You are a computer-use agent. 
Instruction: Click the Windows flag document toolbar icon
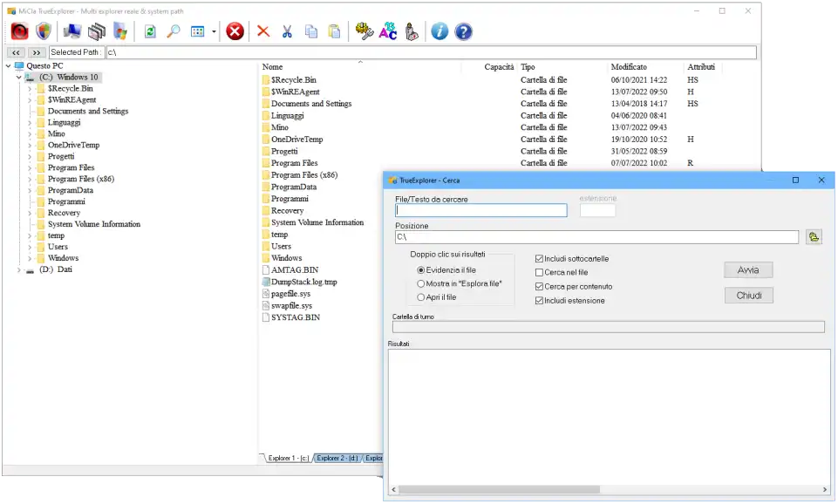click(120, 31)
